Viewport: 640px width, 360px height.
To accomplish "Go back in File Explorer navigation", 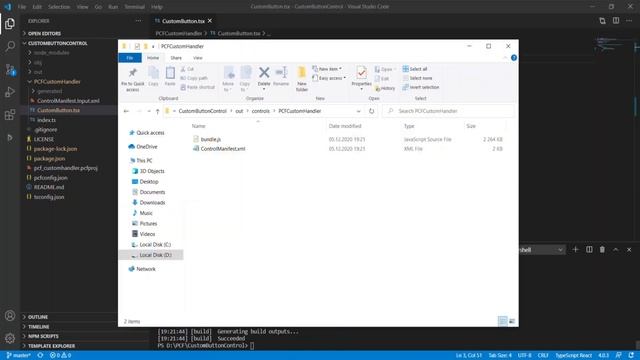I will 126,111.
